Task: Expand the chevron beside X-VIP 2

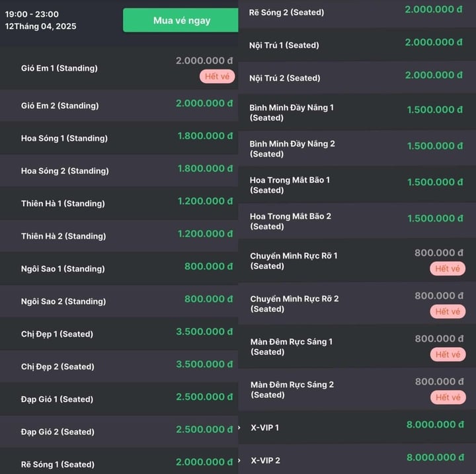Action: [x=240, y=461]
